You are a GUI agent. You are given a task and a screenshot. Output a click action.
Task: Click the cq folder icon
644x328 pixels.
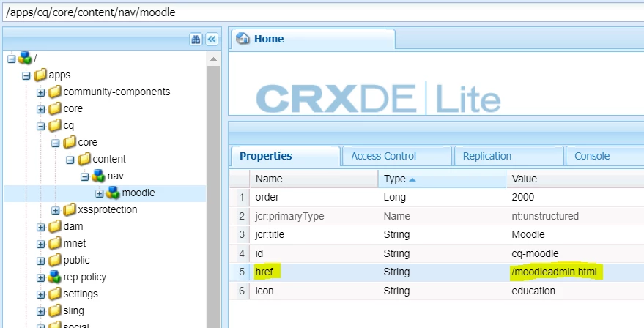coord(55,126)
